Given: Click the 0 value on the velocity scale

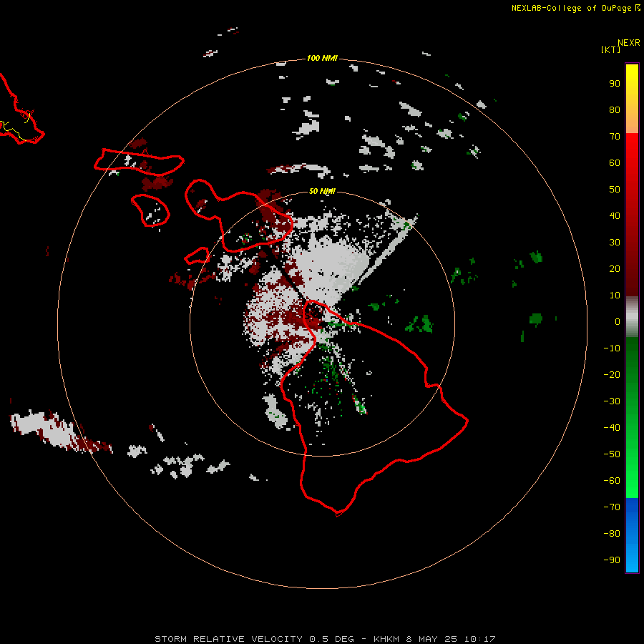Looking at the screenshot, I should pyautogui.click(x=618, y=322).
